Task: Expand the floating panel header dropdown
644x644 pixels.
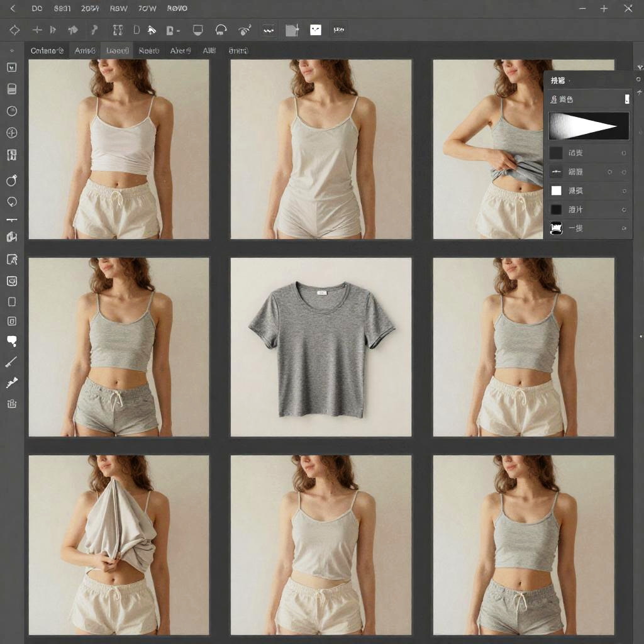Action: 570,80
